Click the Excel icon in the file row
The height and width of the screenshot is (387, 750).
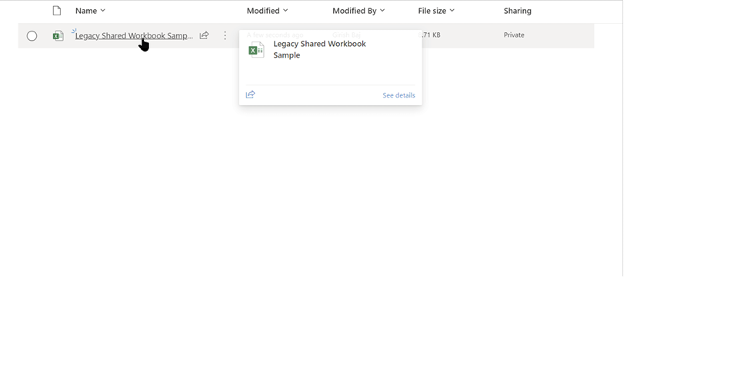58,36
